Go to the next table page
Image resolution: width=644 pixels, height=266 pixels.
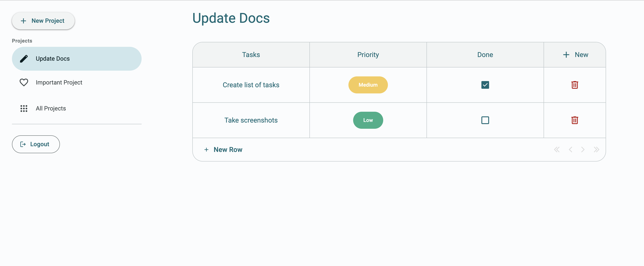coord(583,149)
